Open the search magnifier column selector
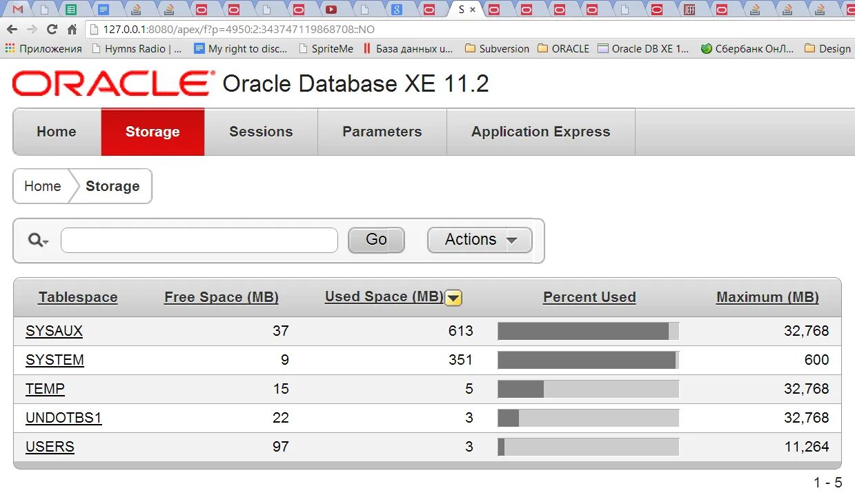The height and width of the screenshot is (504, 855). pyautogui.click(x=39, y=240)
